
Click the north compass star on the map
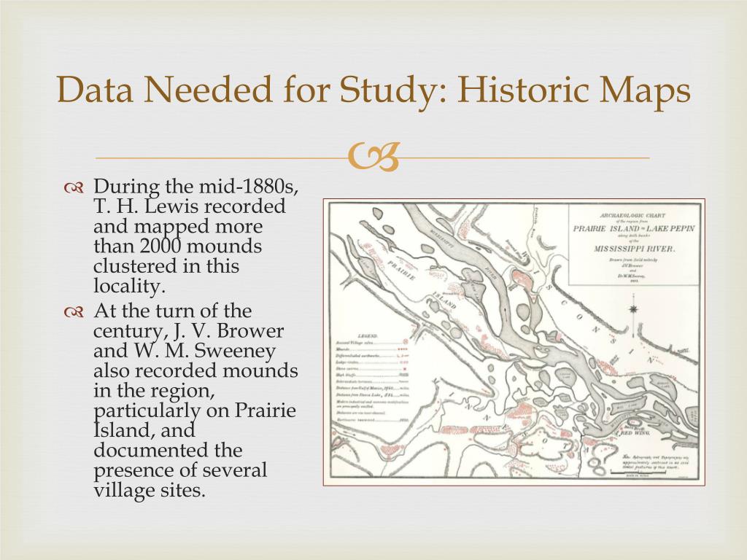(633, 309)
